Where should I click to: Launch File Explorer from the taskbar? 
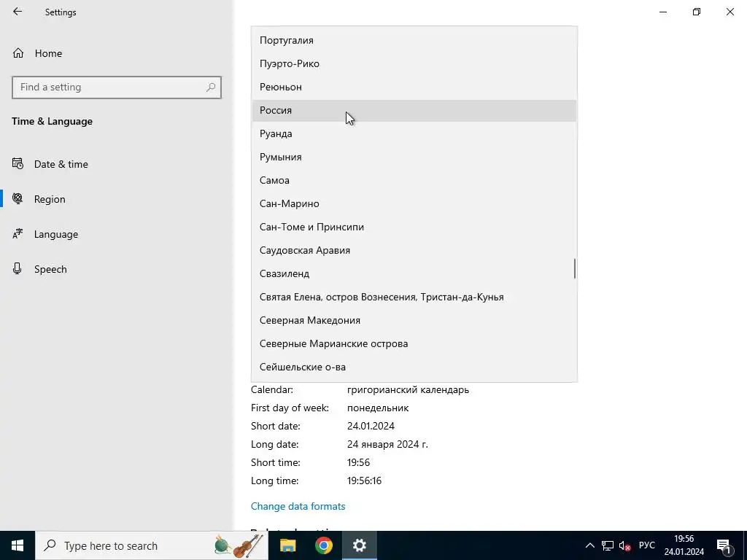coord(287,545)
